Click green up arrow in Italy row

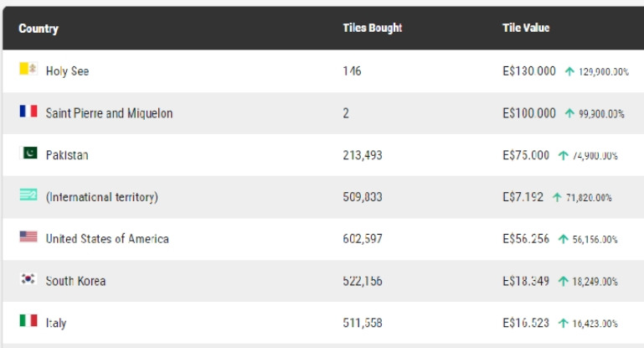tap(563, 324)
